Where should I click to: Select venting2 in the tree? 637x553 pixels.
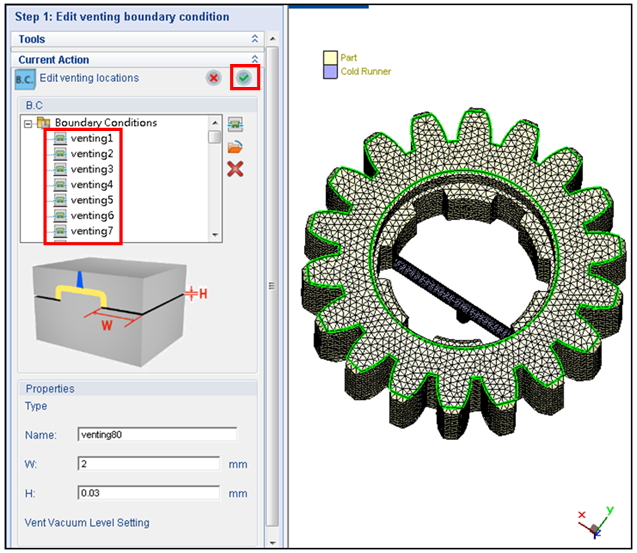pos(92,154)
